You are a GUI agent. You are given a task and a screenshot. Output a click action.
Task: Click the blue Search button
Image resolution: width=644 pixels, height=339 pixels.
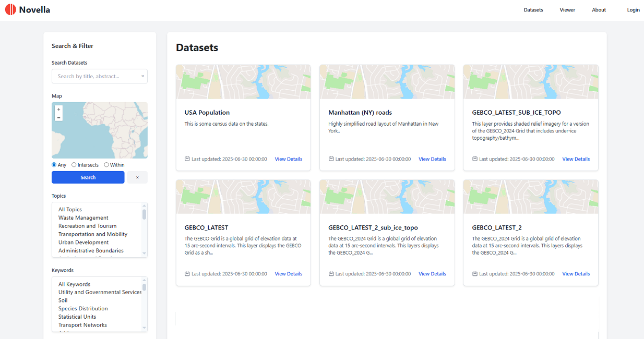click(x=88, y=177)
